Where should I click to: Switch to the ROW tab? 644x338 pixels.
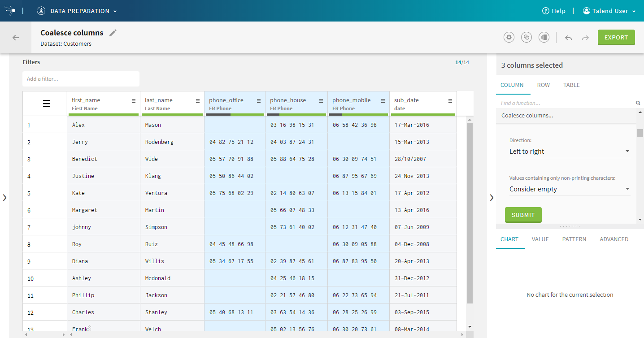point(543,85)
